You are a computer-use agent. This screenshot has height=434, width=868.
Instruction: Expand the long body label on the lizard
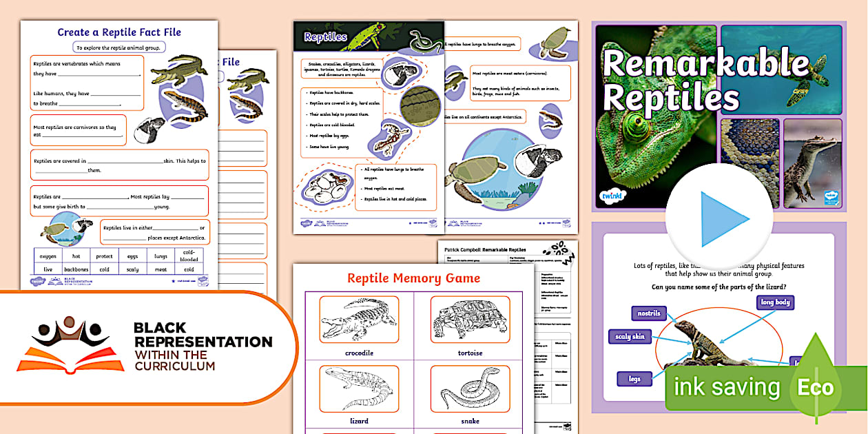pyautogui.click(x=776, y=302)
